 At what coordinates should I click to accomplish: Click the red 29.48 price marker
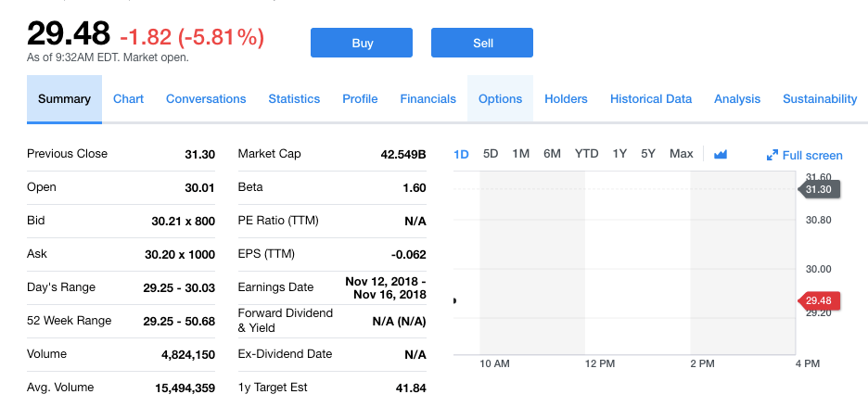click(x=821, y=300)
